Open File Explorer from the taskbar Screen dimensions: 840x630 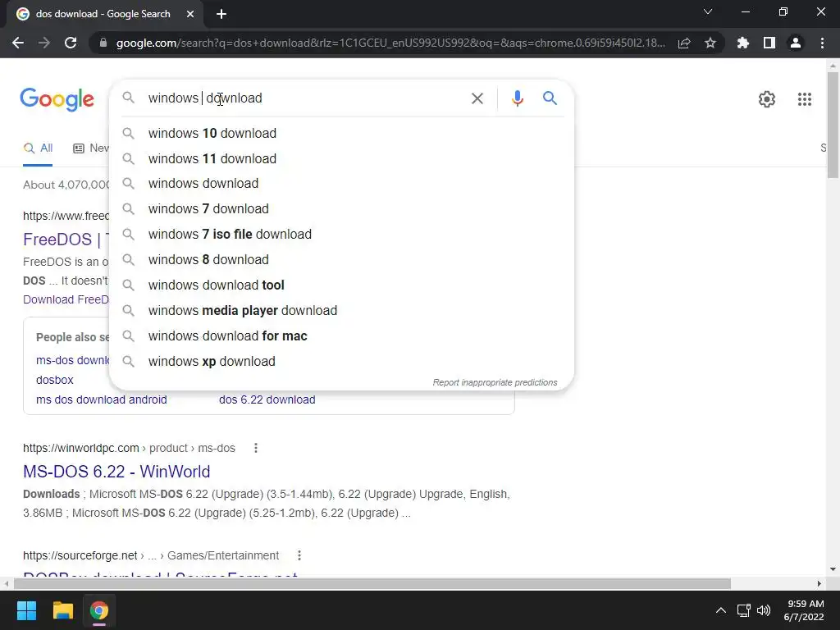point(62,610)
